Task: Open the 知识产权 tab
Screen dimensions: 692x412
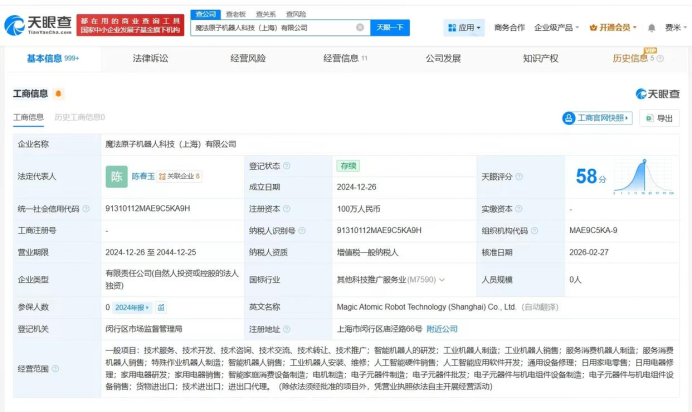Action: pyautogui.click(x=541, y=58)
